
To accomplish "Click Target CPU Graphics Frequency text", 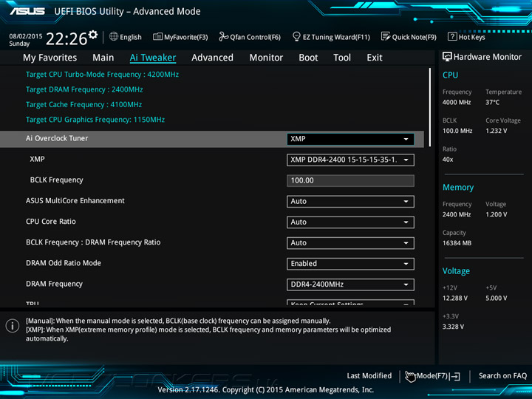I will point(95,120).
